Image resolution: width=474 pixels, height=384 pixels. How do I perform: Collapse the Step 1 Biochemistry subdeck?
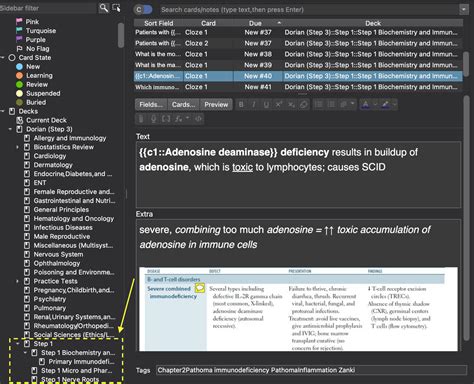(x=25, y=353)
